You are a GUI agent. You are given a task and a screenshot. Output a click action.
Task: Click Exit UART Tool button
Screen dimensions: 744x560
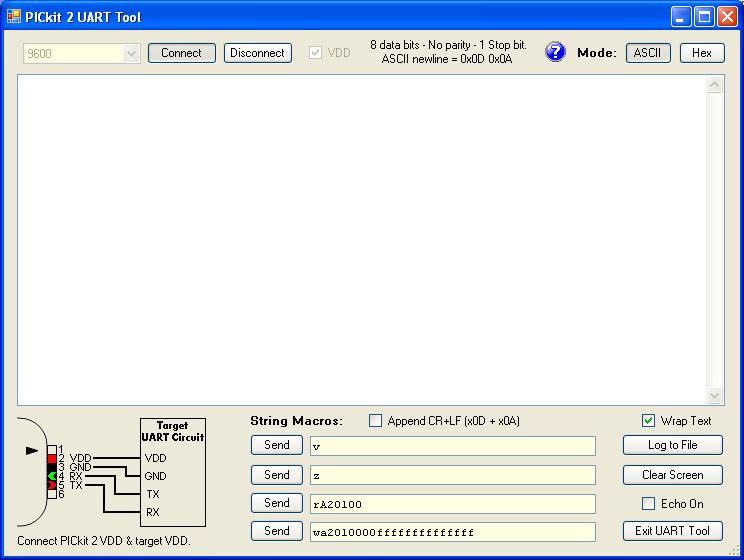[x=673, y=531]
